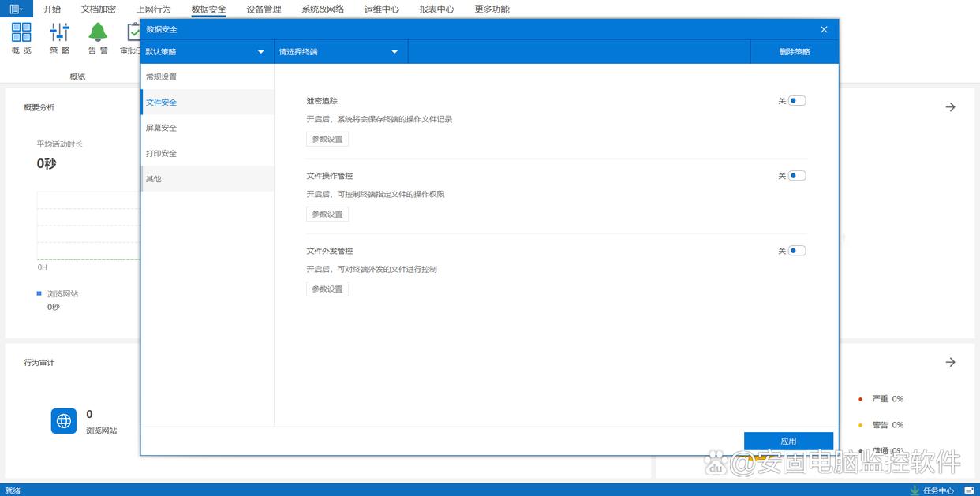Open the application menu button at top-left
Image resolution: width=980 pixels, height=496 pixels.
(16, 9)
